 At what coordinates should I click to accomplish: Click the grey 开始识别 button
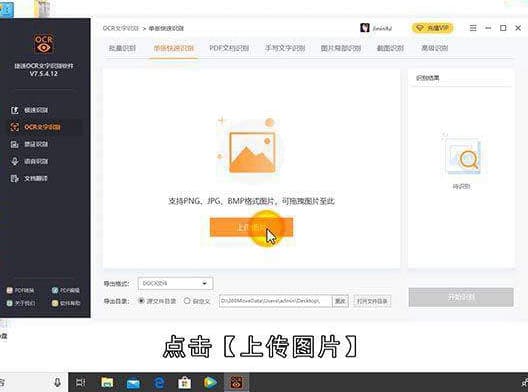point(461,297)
